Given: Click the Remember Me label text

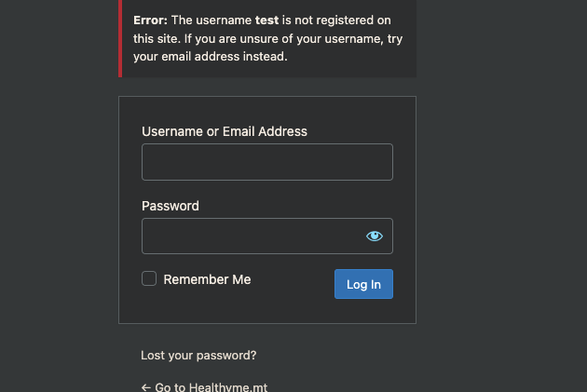Looking at the screenshot, I should [x=207, y=279].
